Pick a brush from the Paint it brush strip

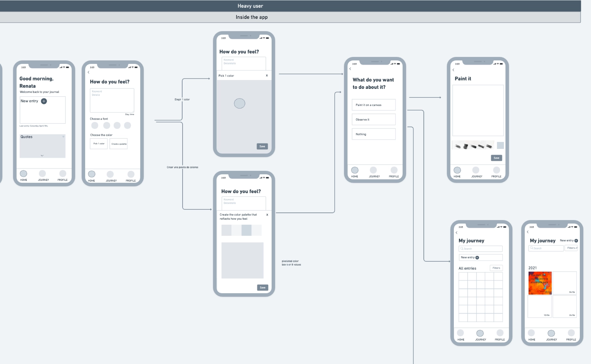click(473, 146)
